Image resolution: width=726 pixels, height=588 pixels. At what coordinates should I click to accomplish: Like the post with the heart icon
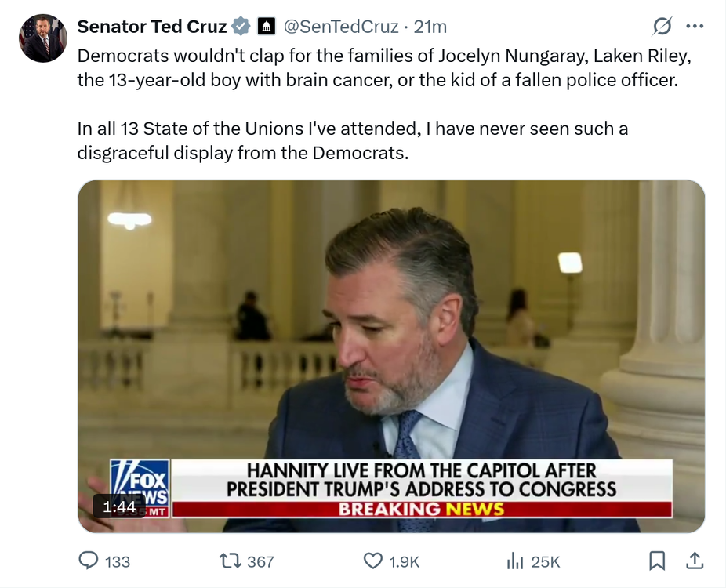[x=373, y=561]
